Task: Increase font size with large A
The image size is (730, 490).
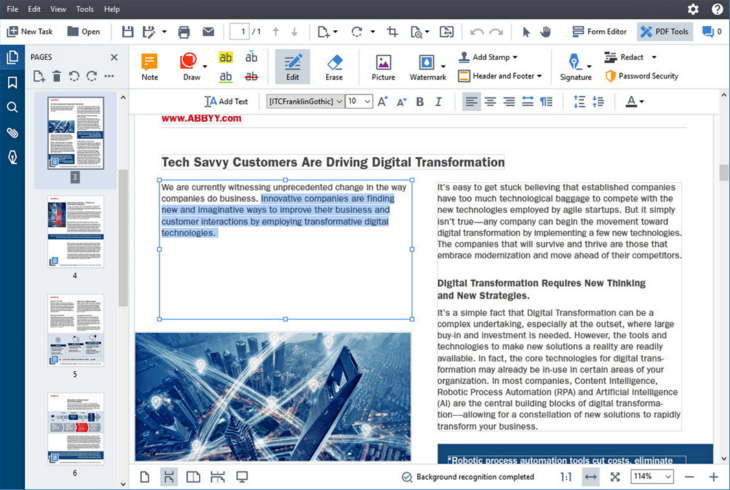Action: click(383, 102)
